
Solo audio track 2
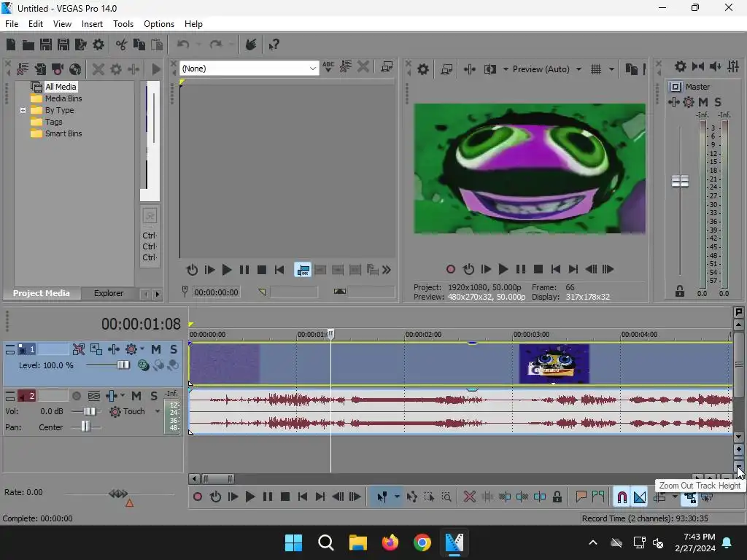tap(154, 396)
